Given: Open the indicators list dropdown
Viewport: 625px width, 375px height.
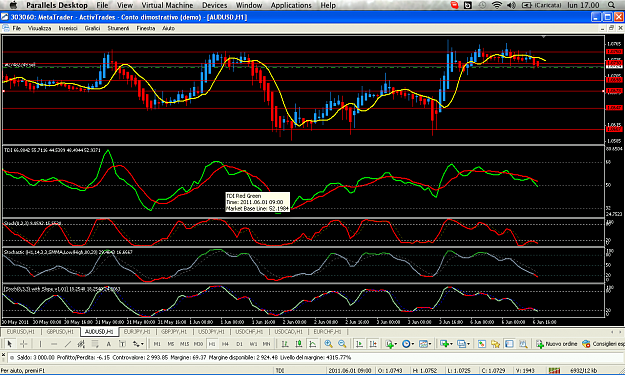Looking at the screenshot, I should [x=390, y=344].
